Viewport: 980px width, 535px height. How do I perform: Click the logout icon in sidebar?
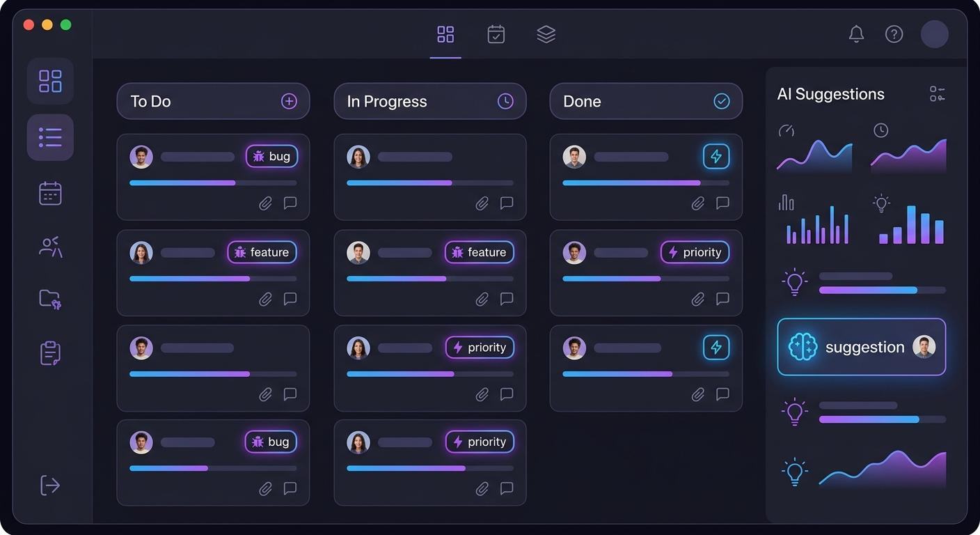click(x=50, y=485)
